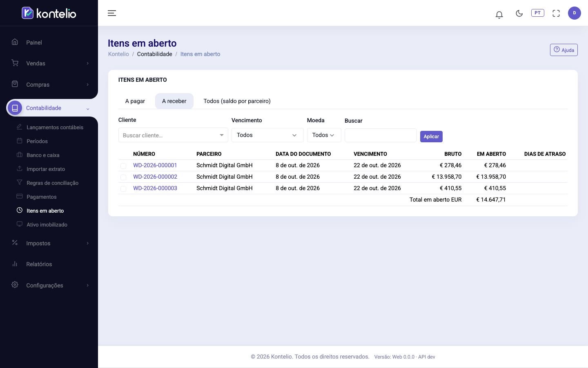588x368 pixels.
Task: Click the PT language selector
Action: (x=537, y=13)
